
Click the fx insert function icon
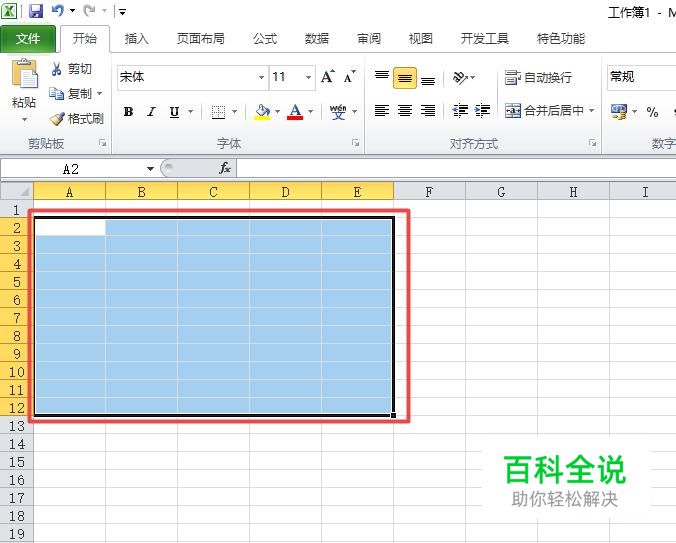click(x=225, y=168)
